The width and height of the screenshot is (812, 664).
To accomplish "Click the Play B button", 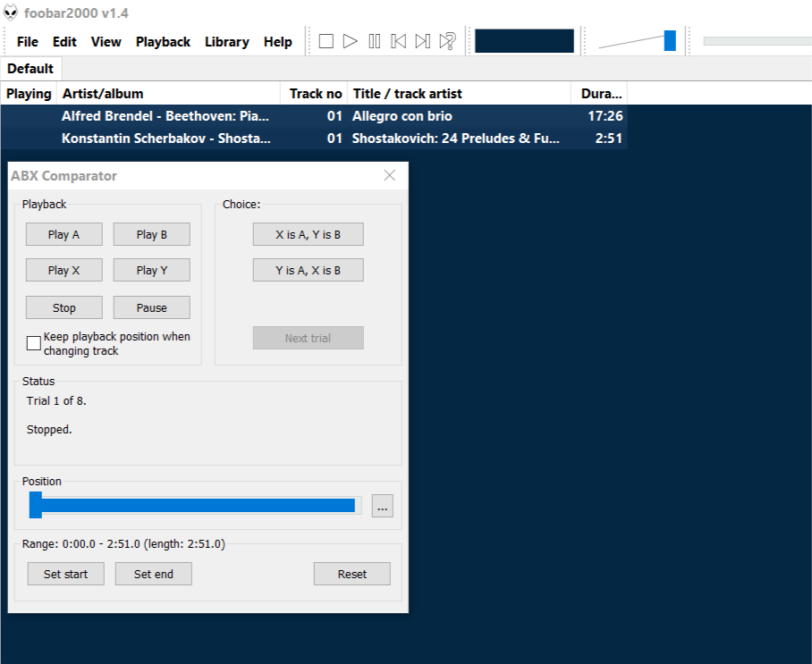I will [152, 234].
